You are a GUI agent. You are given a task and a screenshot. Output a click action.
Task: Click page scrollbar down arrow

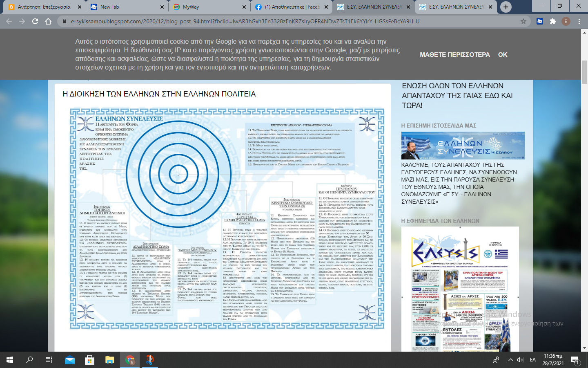click(584, 348)
